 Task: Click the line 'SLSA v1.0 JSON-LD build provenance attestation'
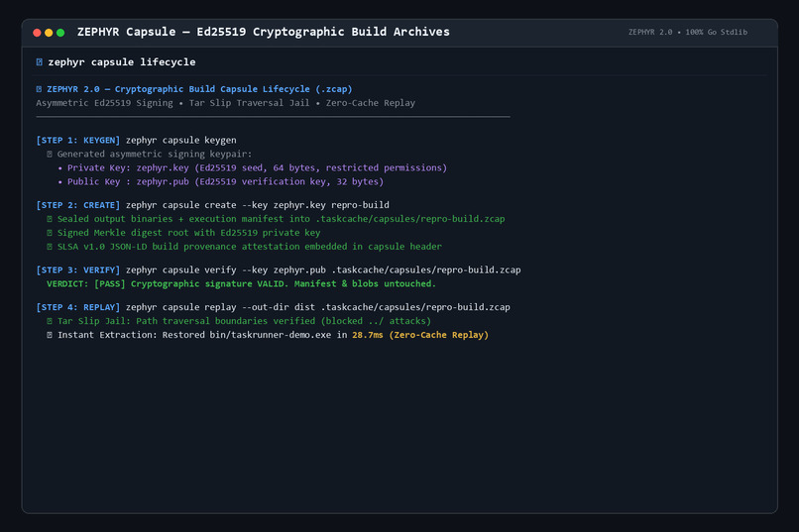[249, 247]
